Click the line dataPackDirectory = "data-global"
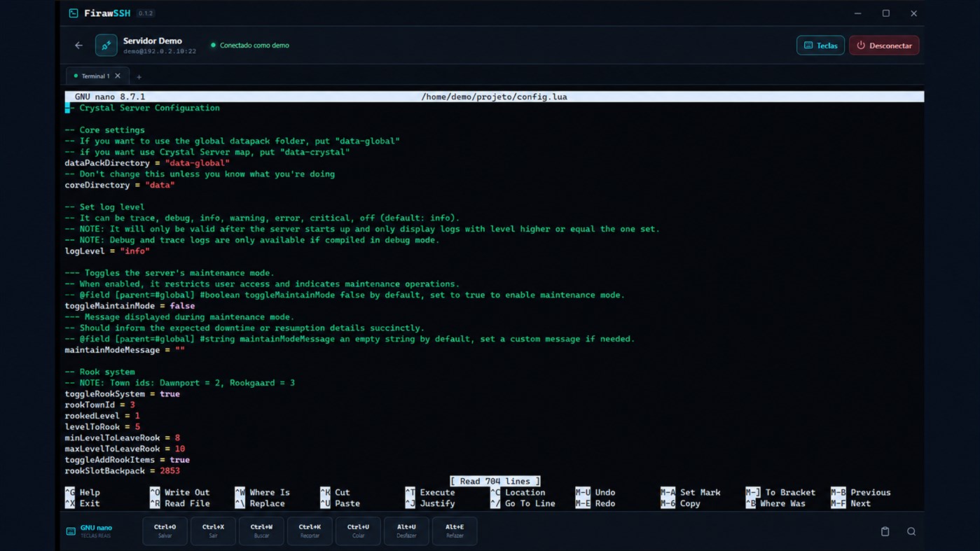 (x=147, y=163)
